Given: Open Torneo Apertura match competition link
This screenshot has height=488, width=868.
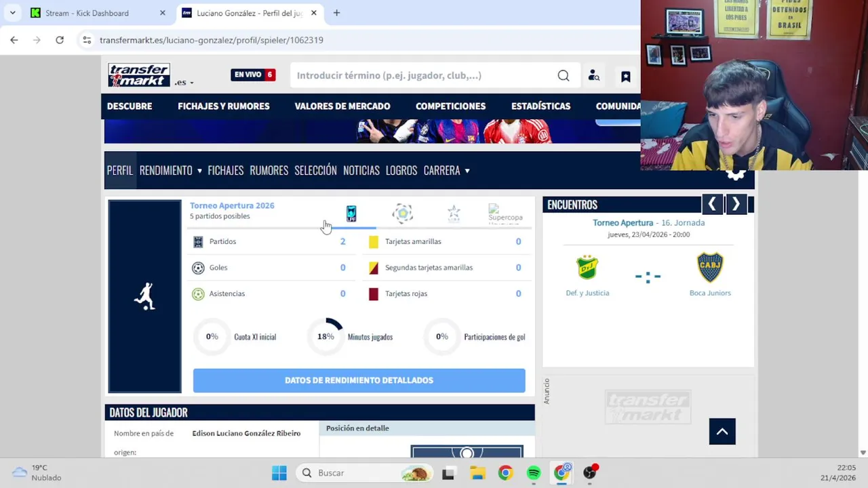Looking at the screenshot, I should [x=623, y=222].
